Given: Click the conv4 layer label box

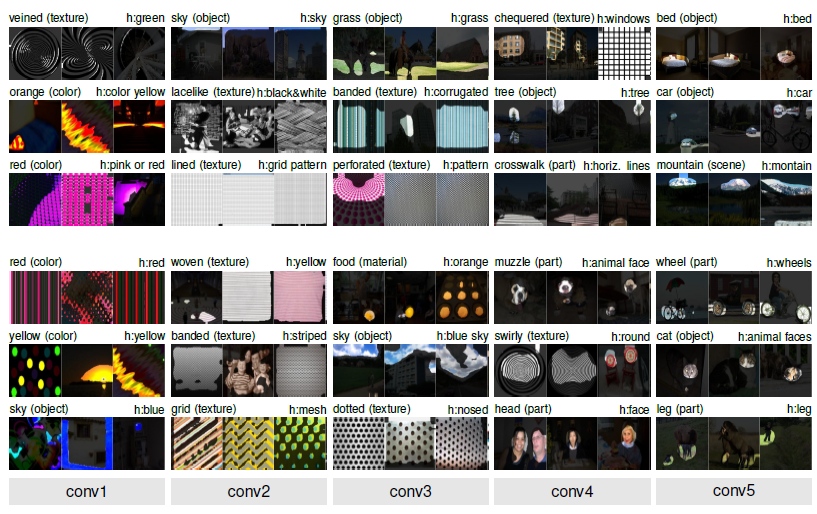Looking at the screenshot, I should [572, 491].
